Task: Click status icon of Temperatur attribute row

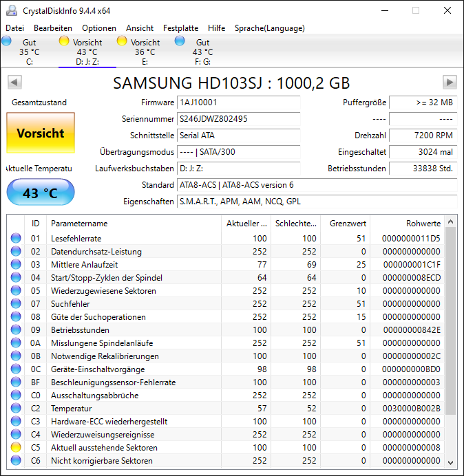Action: (16, 408)
